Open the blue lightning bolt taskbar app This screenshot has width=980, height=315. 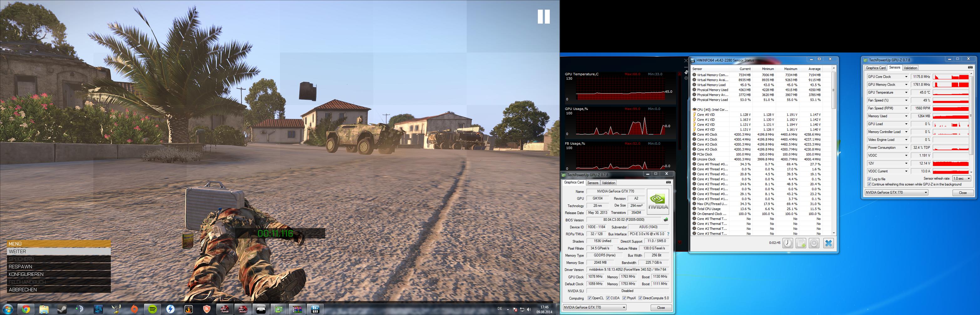(171, 309)
